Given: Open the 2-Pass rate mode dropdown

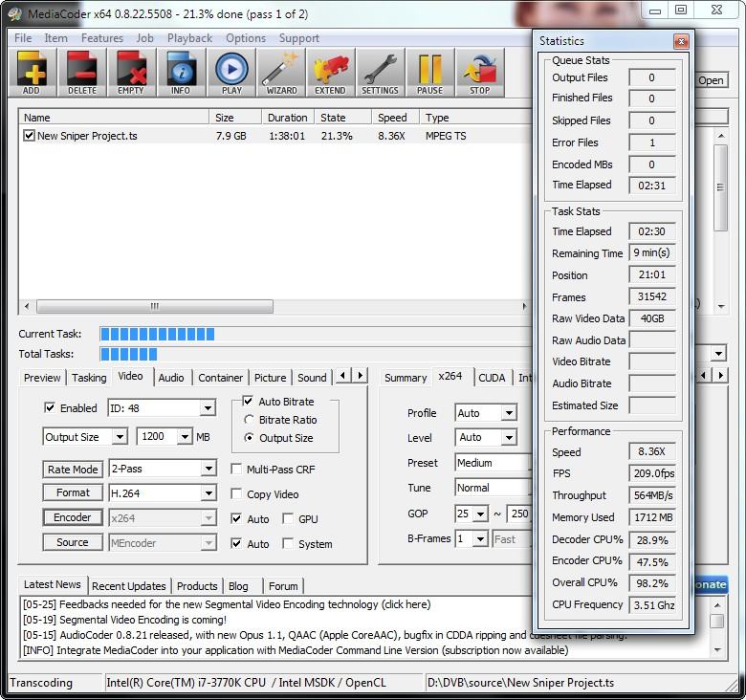Looking at the screenshot, I should click(208, 469).
